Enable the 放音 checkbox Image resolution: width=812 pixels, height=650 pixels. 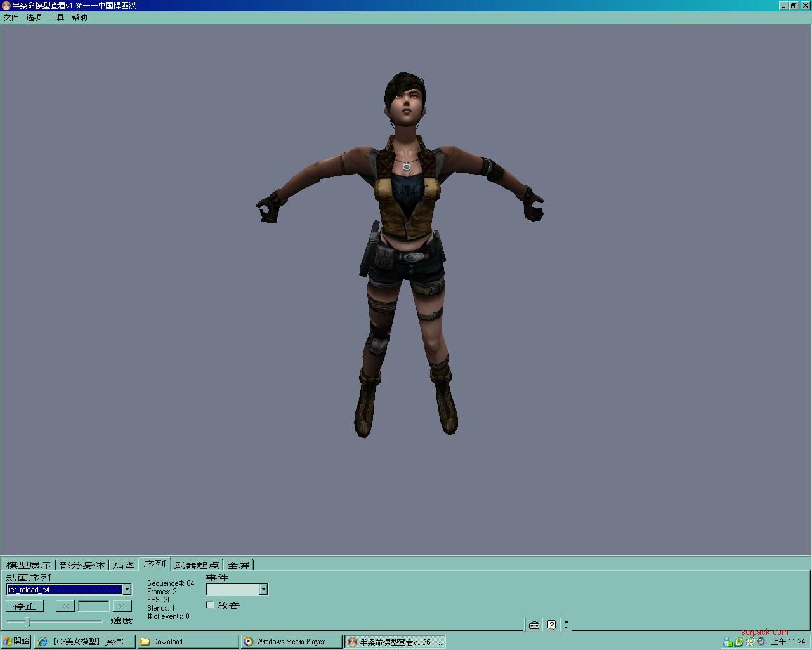[x=210, y=606]
